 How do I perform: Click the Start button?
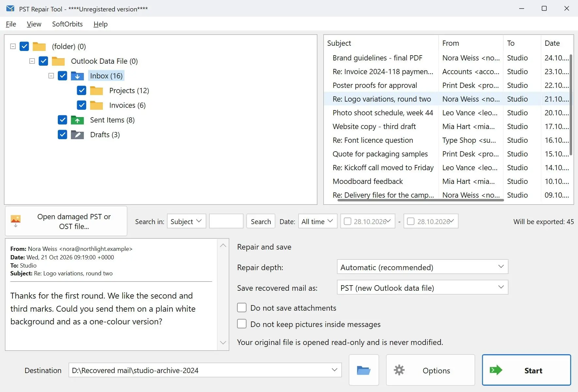coord(526,370)
